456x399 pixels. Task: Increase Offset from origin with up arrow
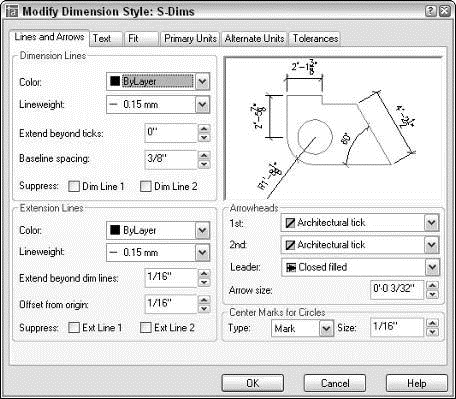click(204, 300)
